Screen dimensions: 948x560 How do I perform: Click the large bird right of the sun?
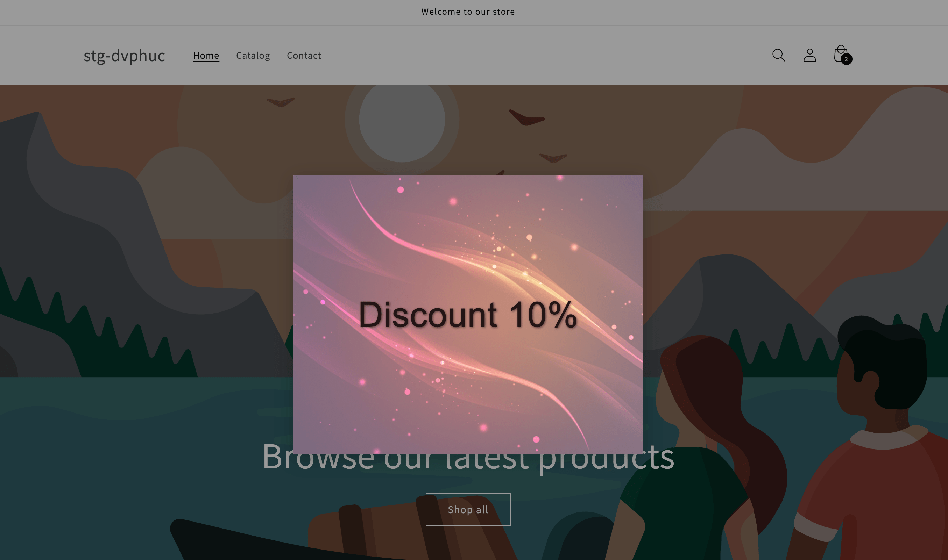(526, 118)
